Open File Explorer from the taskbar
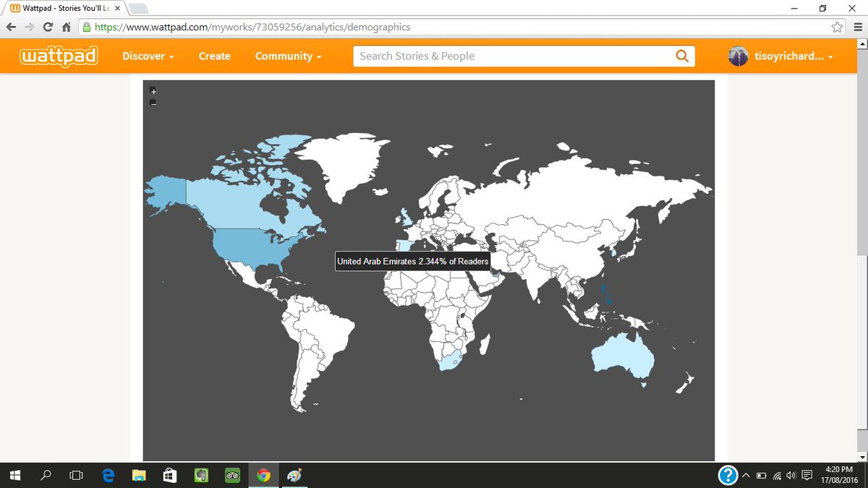The image size is (868, 488). pos(139,475)
